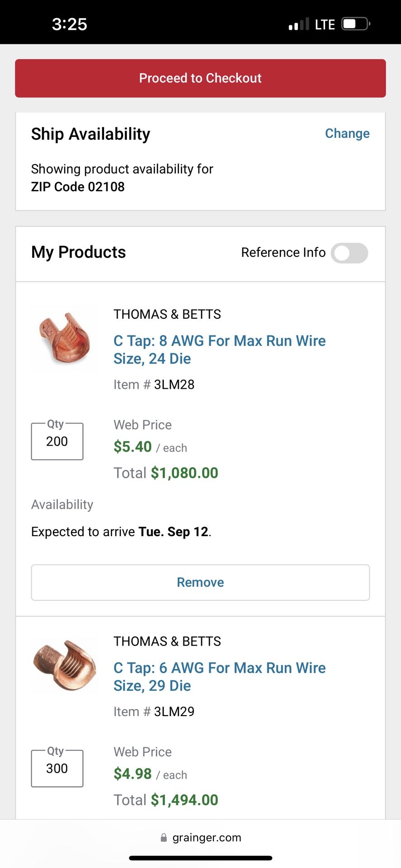Click the Qty field showing 200
Image resolution: width=401 pixels, height=868 pixels.
pos(57,442)
